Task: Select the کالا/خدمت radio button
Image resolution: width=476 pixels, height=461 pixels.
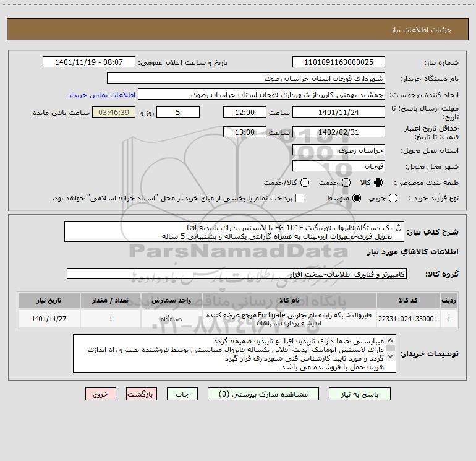Action: click(x=305, y=183)
